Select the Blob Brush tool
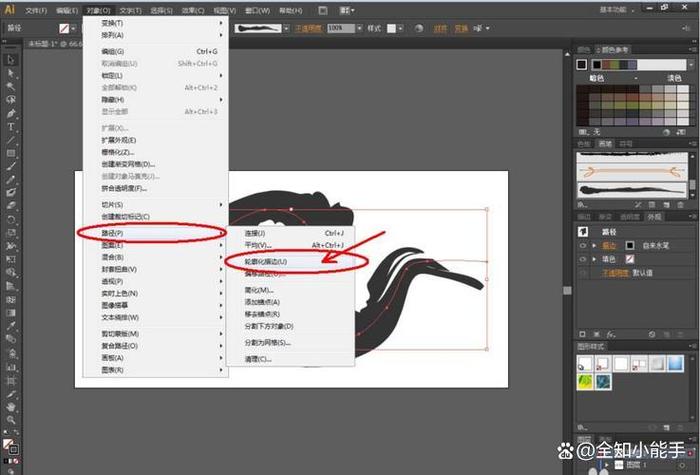 click(x=11, y=192)
